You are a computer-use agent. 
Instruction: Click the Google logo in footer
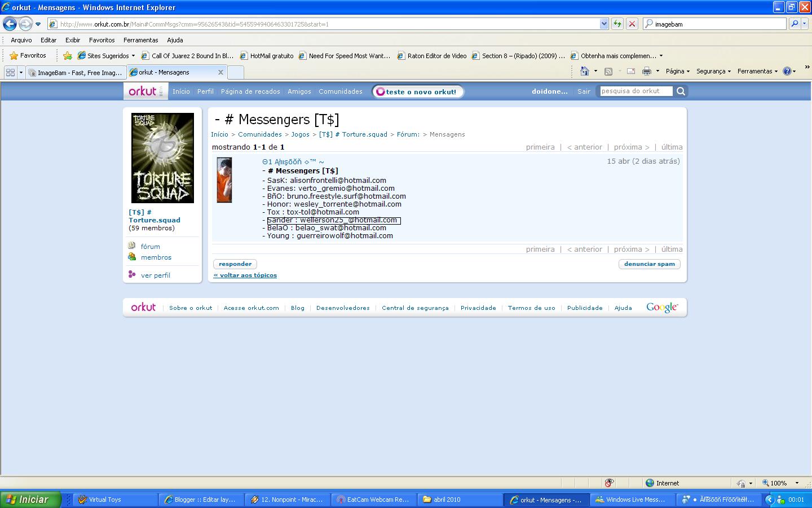pos(662,308)
